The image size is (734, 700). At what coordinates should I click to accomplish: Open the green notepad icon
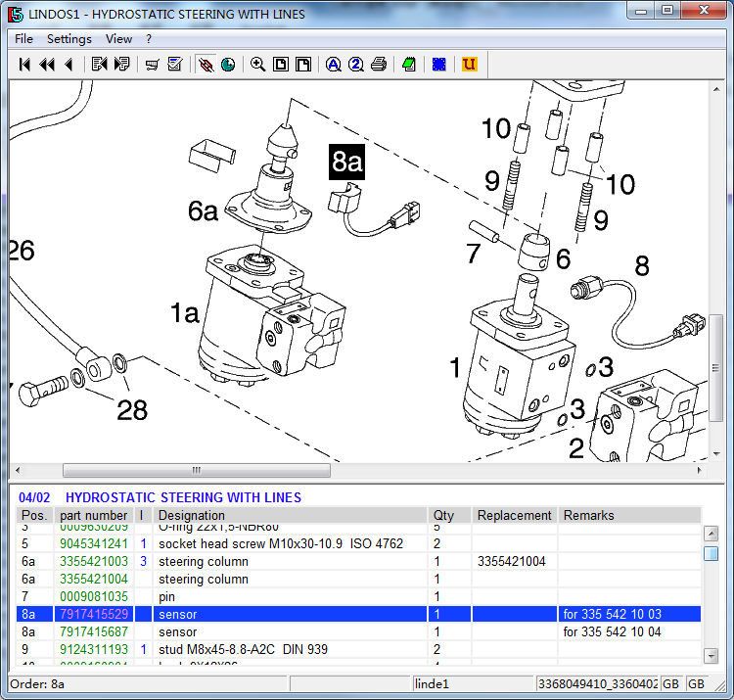click(409, 65)
